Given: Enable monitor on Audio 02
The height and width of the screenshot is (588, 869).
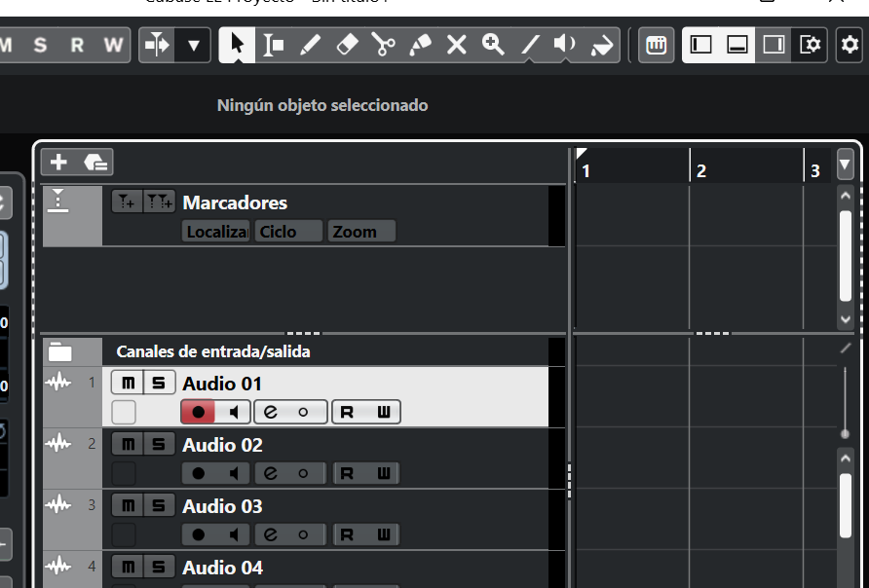Looking at the screenshot, I should [x=233, y=474].
